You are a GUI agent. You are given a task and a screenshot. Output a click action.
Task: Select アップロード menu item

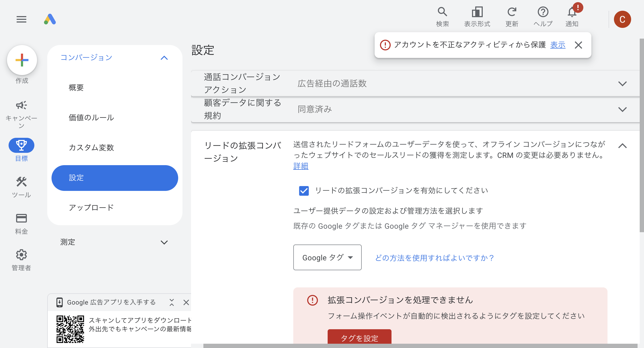click(115, 208)
